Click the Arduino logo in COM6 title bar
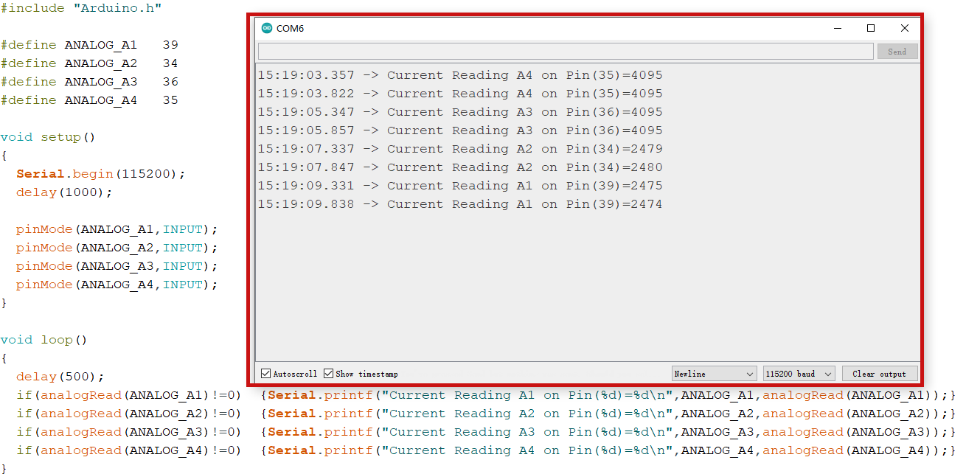This screenshot has width=980, height=474. click(266, 29)
